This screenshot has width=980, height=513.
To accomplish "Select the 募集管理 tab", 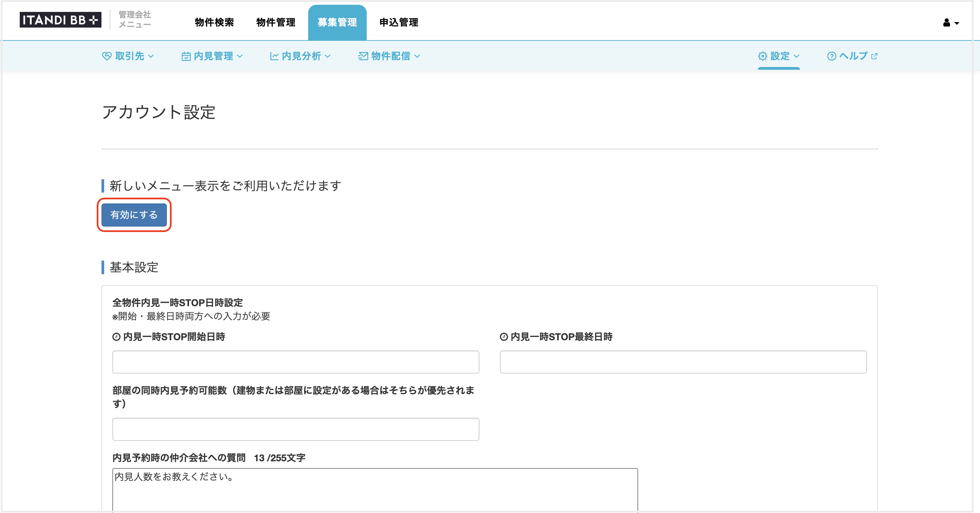I will (x=337, y=22).
